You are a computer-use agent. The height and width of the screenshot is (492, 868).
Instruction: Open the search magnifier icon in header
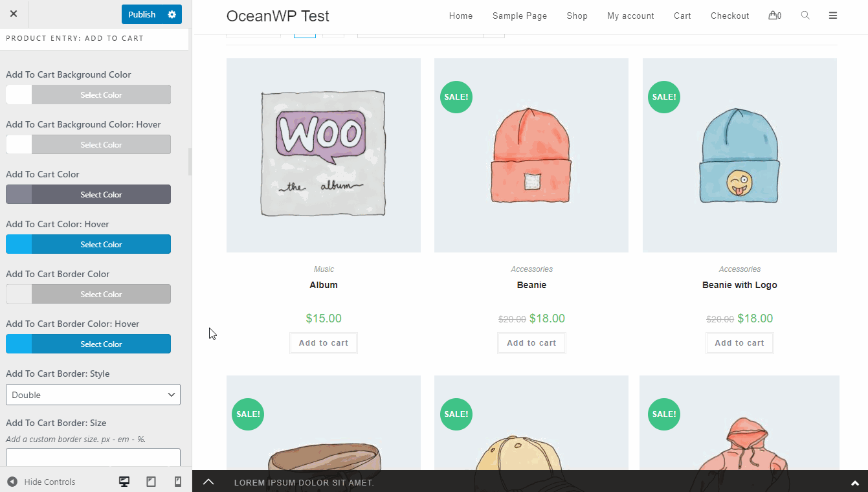point(805,16)
